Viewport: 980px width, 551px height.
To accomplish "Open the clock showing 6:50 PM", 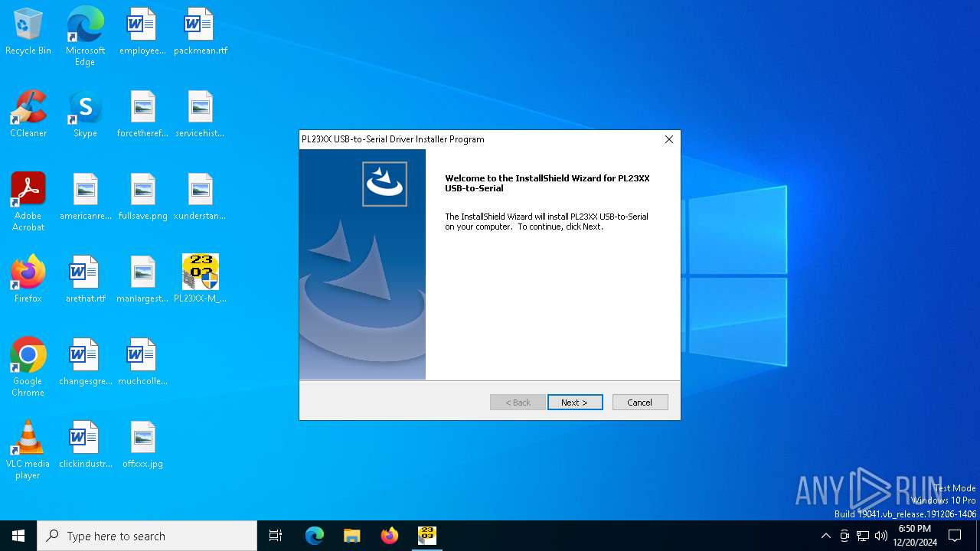I will pos(915,536).
